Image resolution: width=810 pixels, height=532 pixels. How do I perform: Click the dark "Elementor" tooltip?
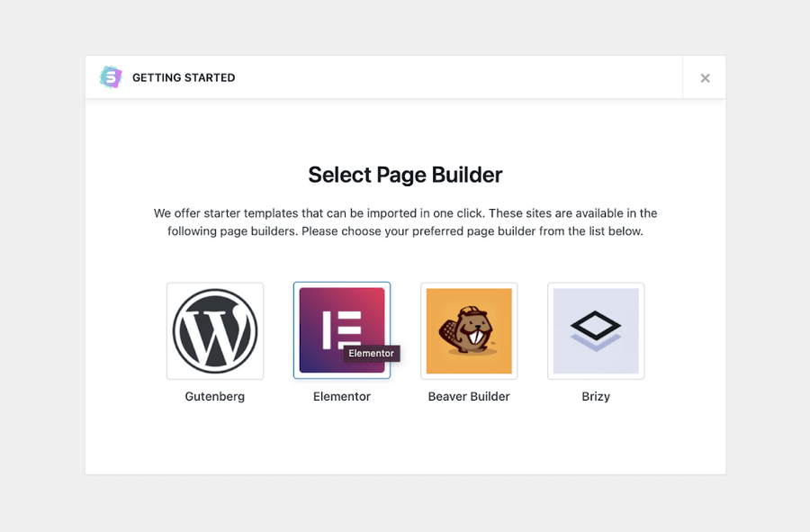pyautogui.click(x=372, y=354)
